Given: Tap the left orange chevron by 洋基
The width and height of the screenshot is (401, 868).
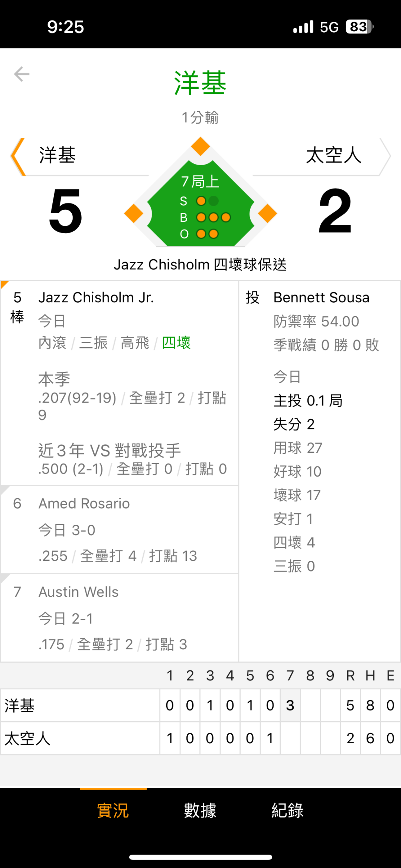Looking at the screenshot, I should (18, 156).
